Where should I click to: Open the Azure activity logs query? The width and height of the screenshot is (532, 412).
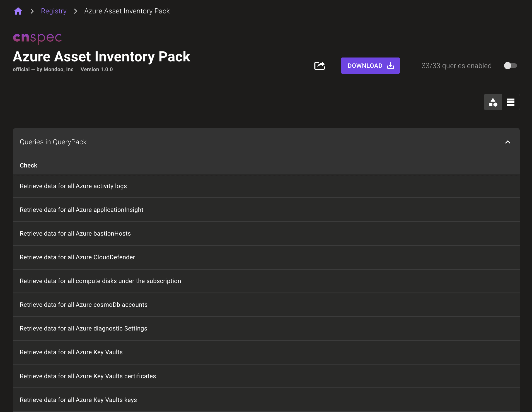click(266, 186)
